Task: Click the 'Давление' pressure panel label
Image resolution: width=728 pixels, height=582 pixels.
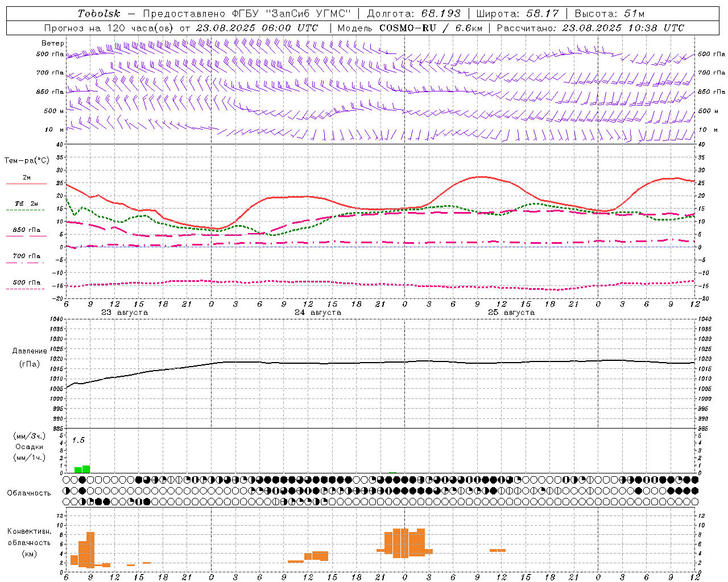Action: [x=30, y=351]
